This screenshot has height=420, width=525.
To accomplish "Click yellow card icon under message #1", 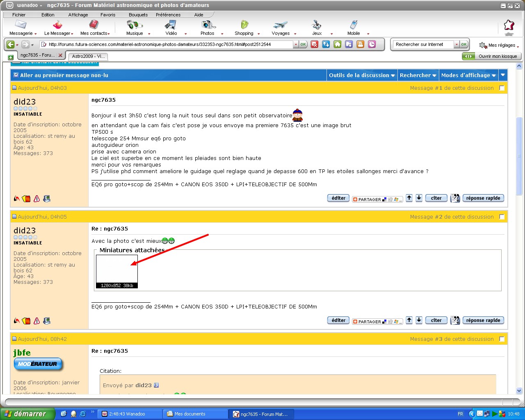I will [x=27, y=199].
